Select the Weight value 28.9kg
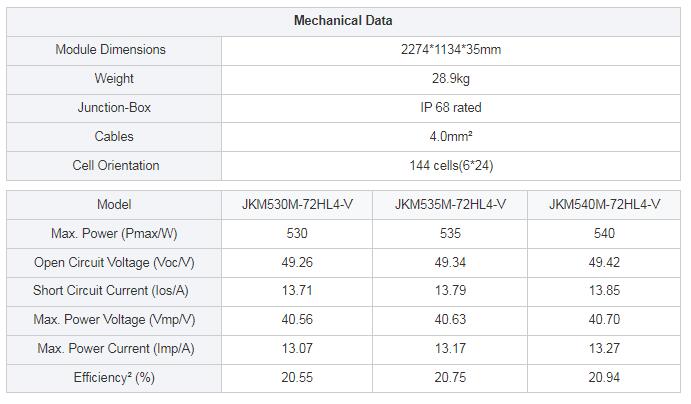 point(451,78)
